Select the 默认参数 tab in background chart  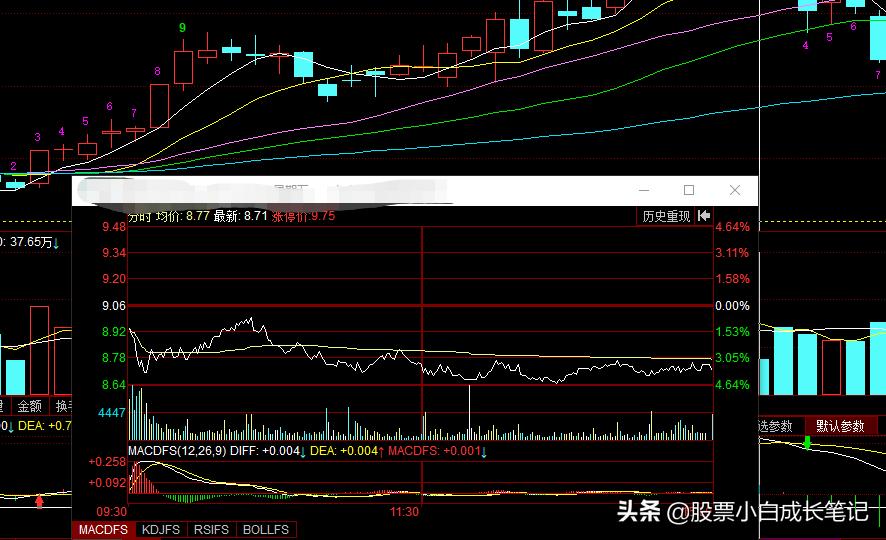pyautogui.click(x=840, y=426)
